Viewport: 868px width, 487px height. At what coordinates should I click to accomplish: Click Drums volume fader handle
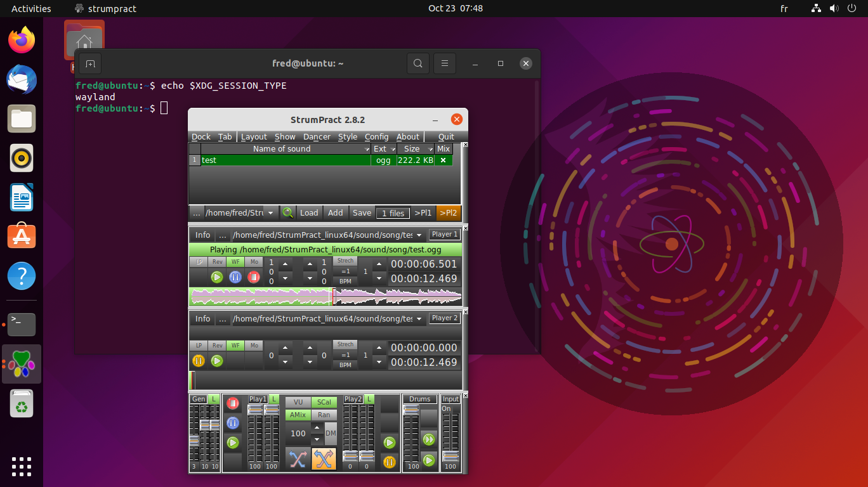[411, 410]
